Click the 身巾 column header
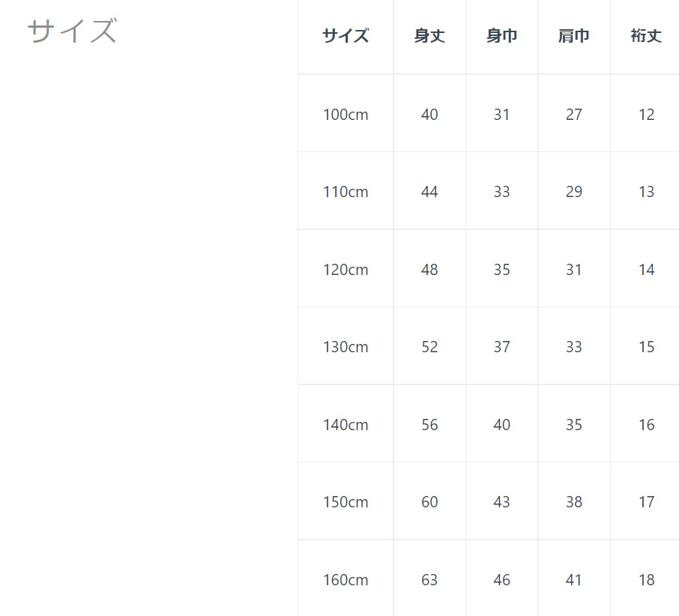This screenshot has width=679, height=616. coord(501,36)
